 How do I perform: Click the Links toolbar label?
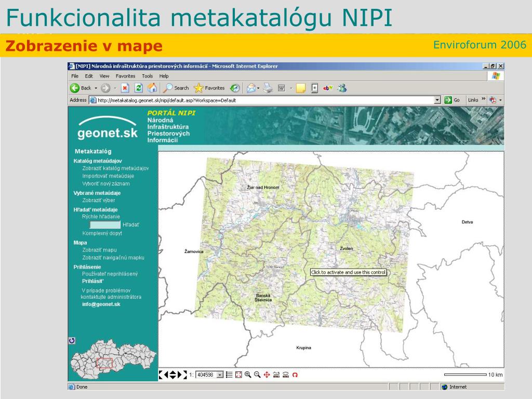[473, 100]
